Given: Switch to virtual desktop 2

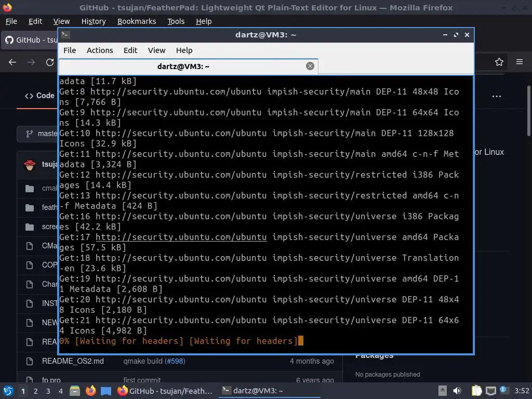Looking at the screenshot, I should [36, 391].
